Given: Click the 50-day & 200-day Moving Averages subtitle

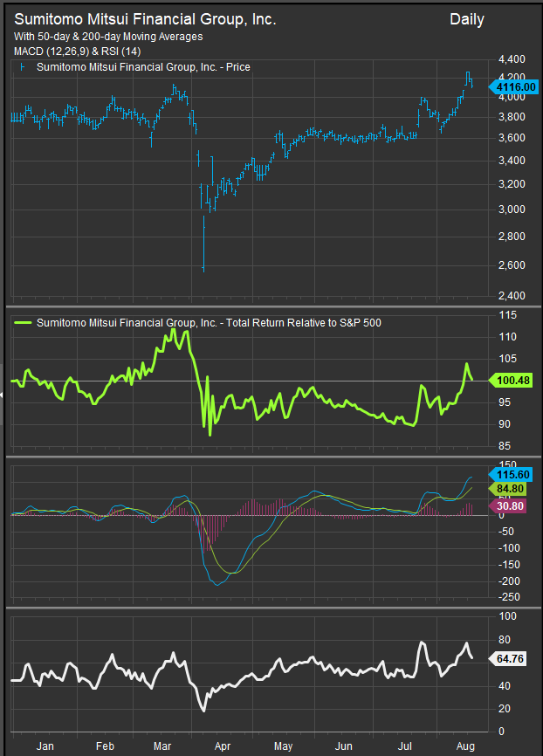Looking at the screenshot, I should pyautogui.click(x=108, y=37).
